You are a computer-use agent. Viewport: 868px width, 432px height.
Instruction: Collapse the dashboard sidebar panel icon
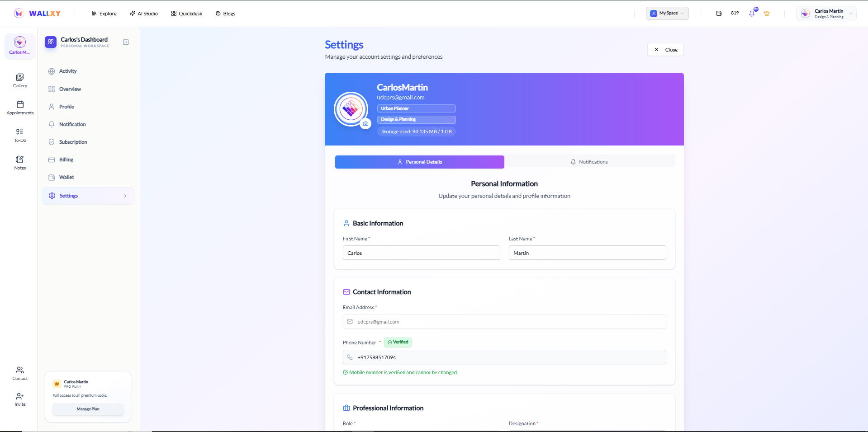click(126, 42)
